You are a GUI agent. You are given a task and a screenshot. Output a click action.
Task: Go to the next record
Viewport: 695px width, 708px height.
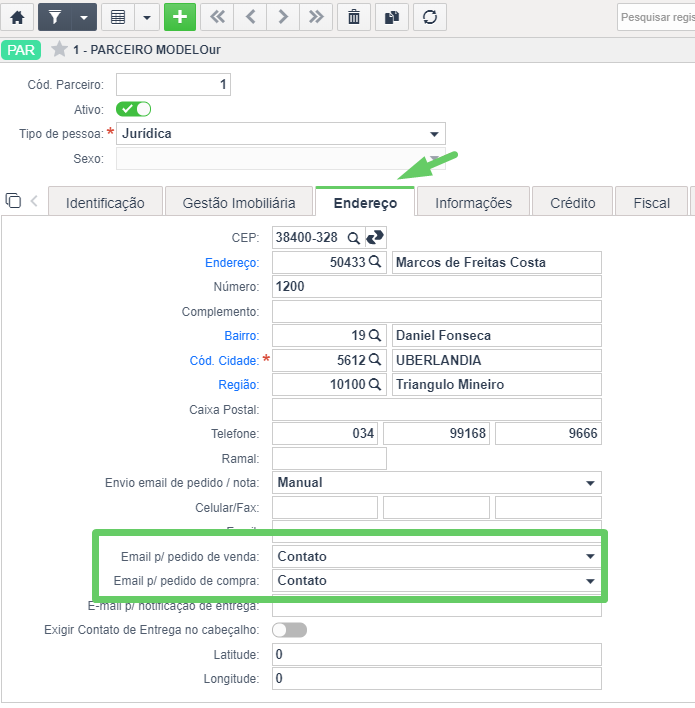(283, 17)
